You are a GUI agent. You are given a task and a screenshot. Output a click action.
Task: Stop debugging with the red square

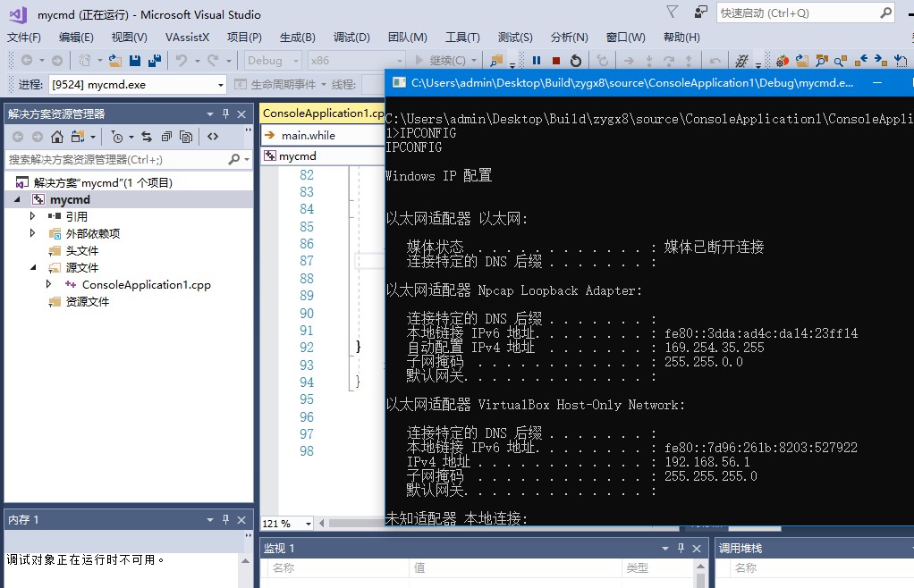(x=556, y=61)
